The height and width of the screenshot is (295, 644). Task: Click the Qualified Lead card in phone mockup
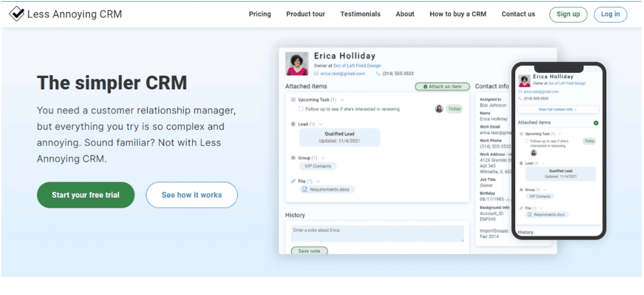[x=561, y=174]
